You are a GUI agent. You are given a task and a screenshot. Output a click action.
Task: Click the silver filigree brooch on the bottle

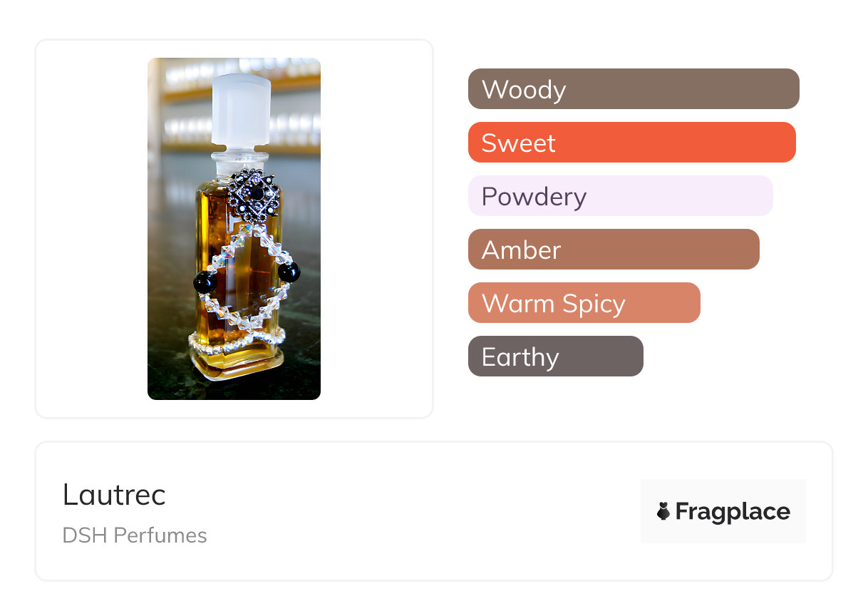(x=254, y=195)
